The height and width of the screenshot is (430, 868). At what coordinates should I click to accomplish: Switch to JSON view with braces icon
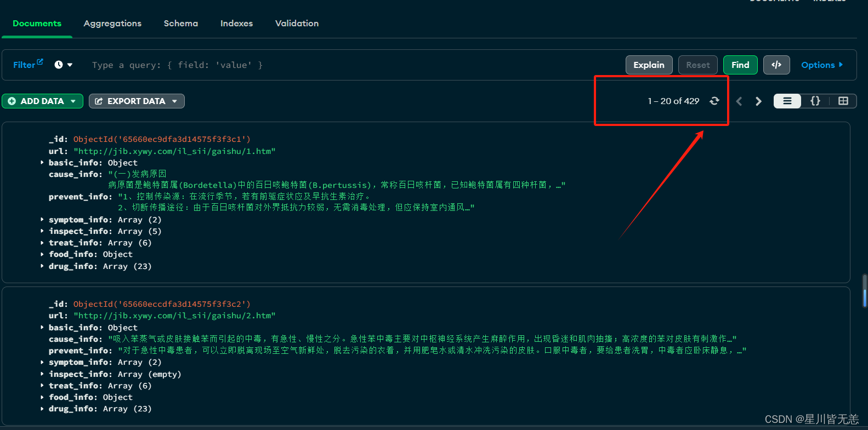[x=815, y=101]
